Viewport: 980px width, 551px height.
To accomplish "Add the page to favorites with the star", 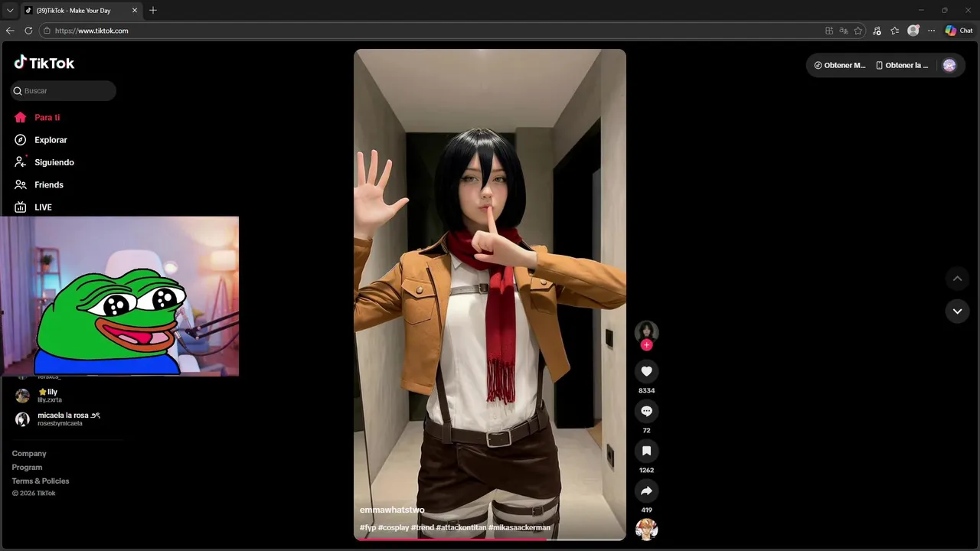I will coord(858,31).
